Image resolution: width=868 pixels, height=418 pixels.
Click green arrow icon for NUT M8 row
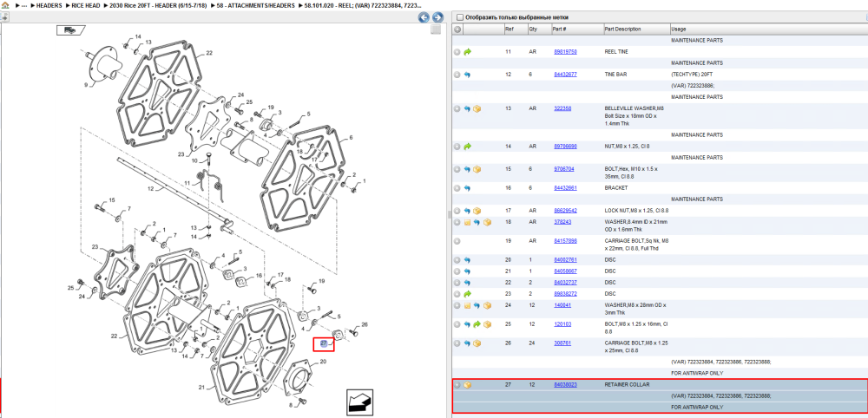pyautogui.click(x=467, y=147)
